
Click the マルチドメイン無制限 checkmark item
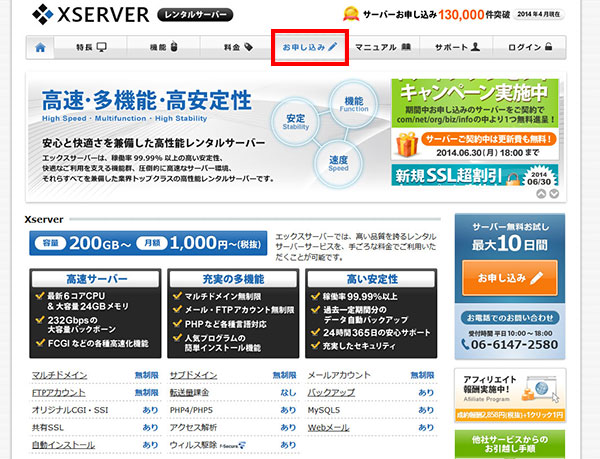click(217, 296)
